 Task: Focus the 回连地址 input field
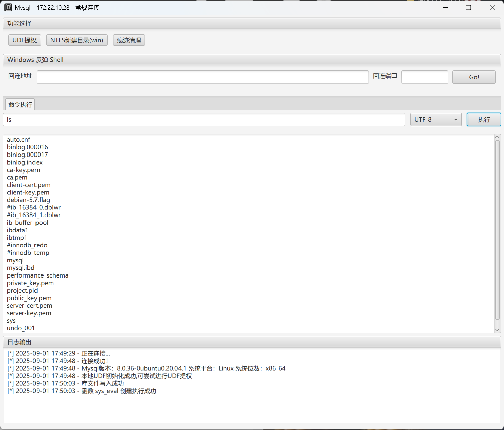coord(203,77)
